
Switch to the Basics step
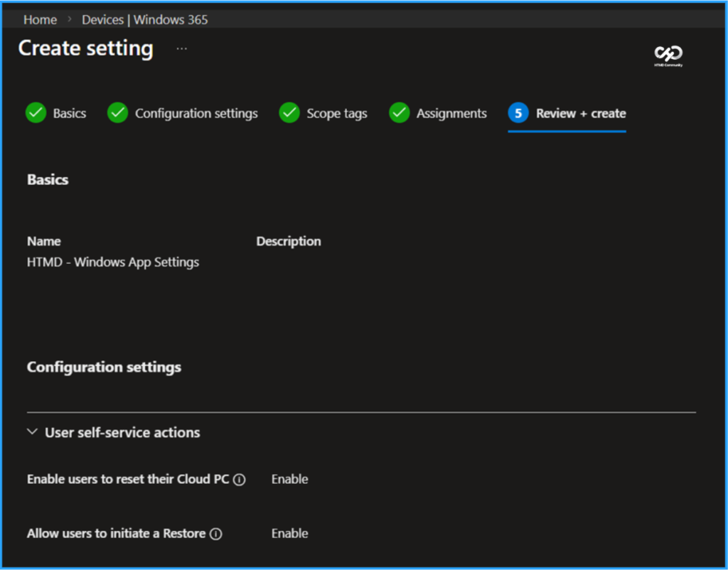(x=69, y=113)
